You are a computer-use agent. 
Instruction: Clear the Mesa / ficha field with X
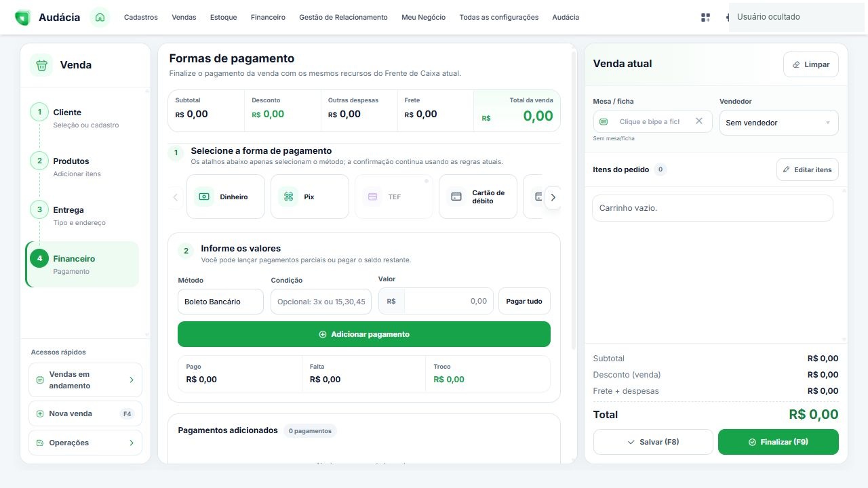coord(699,121)
